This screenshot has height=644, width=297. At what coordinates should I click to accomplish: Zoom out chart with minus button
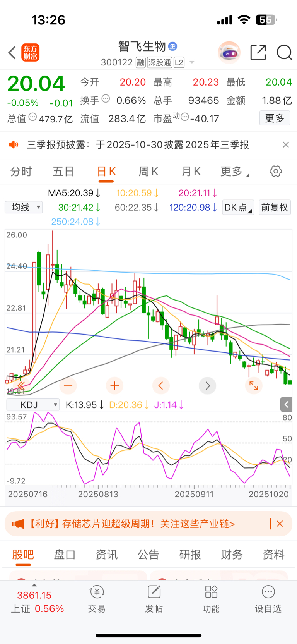[68, 386]
